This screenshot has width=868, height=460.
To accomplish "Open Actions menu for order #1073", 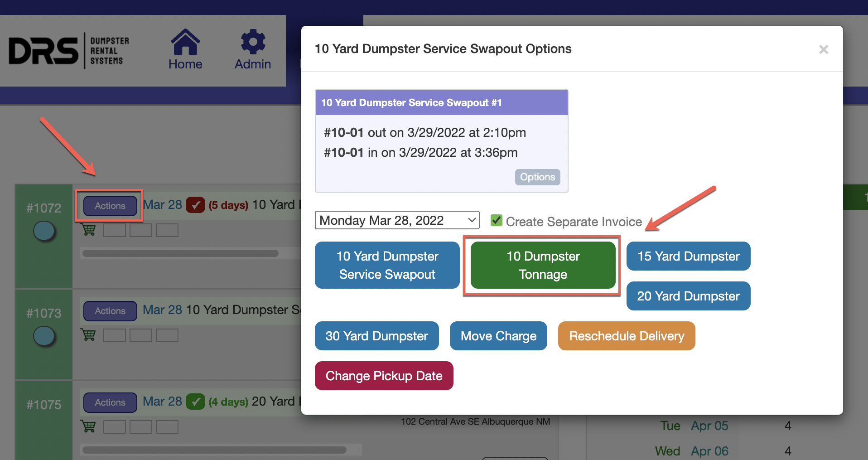I will pyautogui.click(x=110, y=311).
